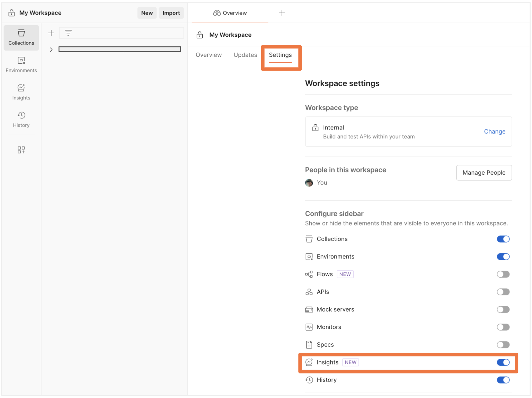Turn off the Insights sidebar toggle
The image size is (532, 398).
(x=503, y=362)
